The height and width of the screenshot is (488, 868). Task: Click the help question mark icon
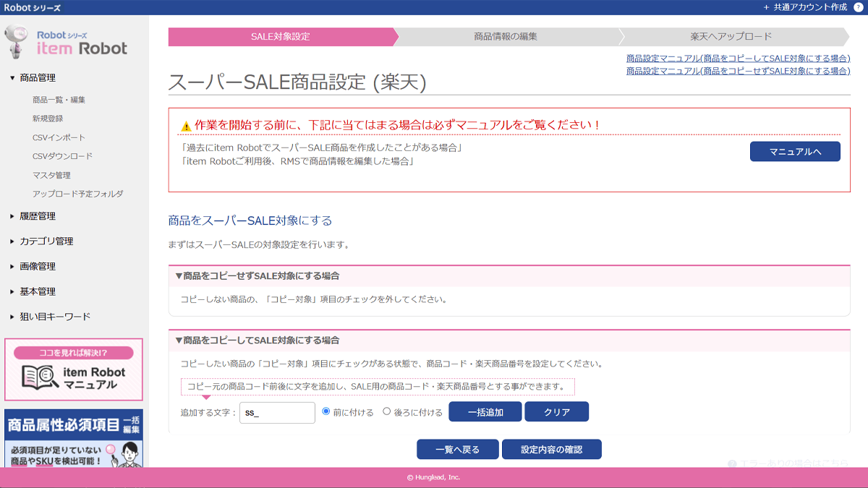click(858, 7)
